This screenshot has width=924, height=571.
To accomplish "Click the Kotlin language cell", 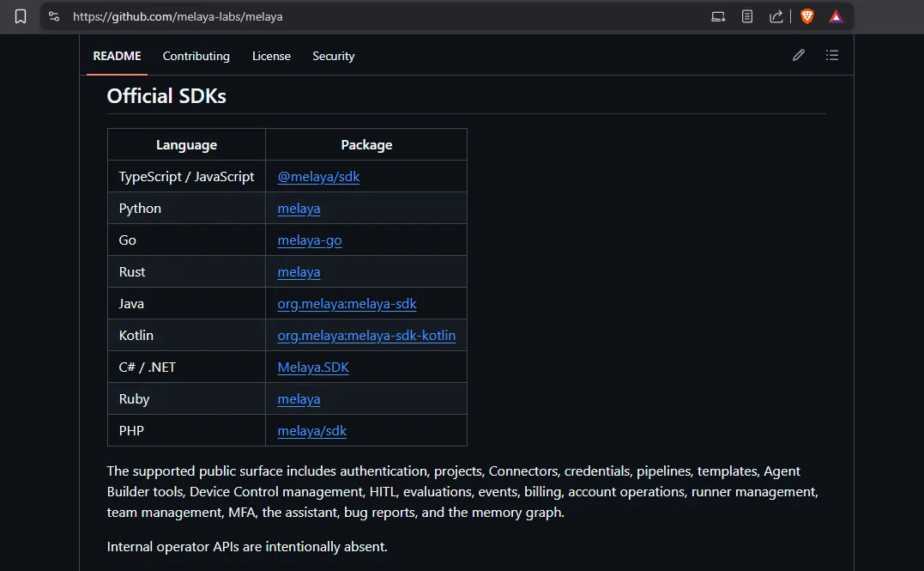I will click(x=186, y=336).
